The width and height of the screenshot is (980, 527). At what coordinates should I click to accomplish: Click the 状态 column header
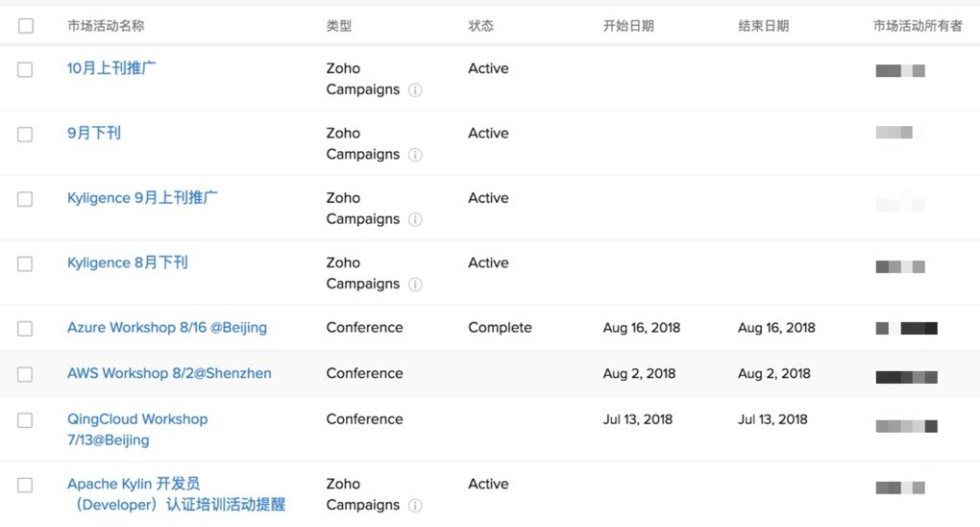480,26
